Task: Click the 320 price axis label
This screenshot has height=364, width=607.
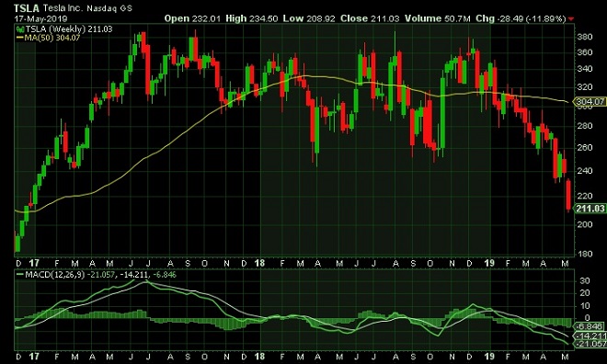Action: coord(584,87)
